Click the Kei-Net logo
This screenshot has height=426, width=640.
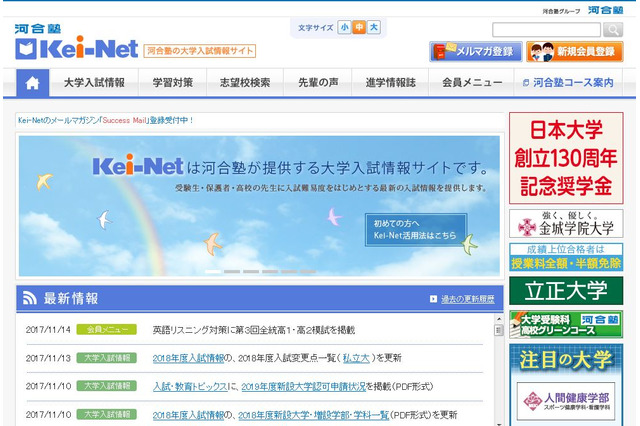(76, 48)
